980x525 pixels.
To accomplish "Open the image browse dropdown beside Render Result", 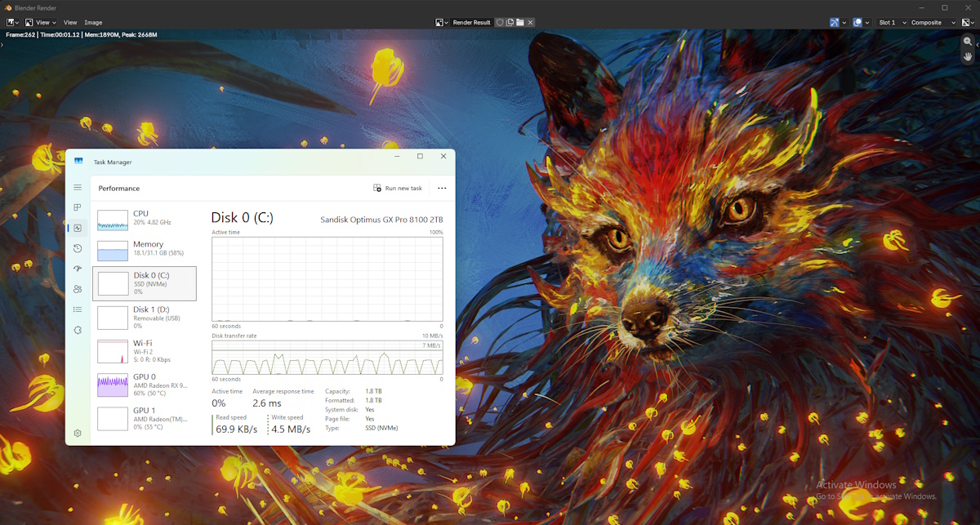I will click(x=443, y=22).
